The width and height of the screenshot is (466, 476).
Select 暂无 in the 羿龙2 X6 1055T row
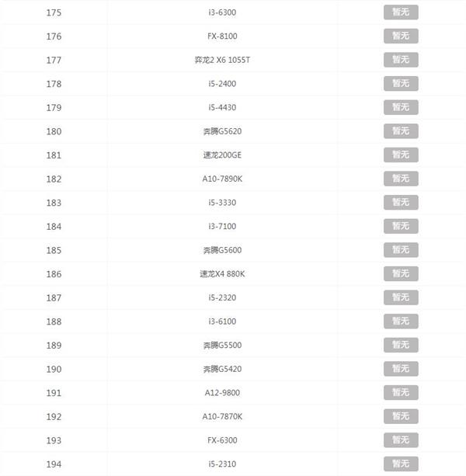(400, 60)
